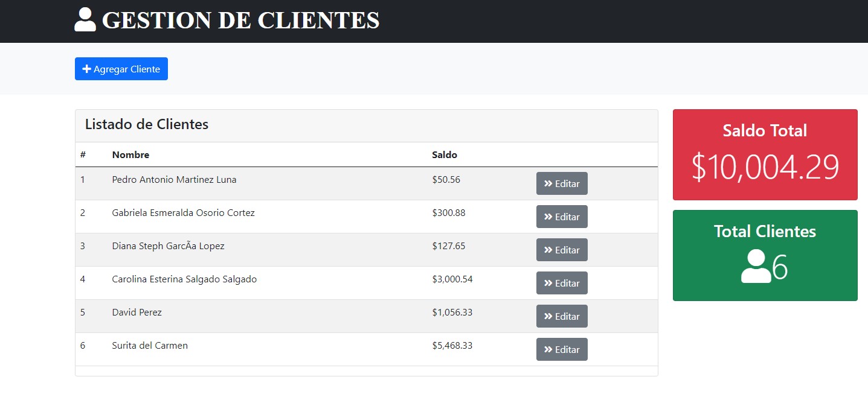Click the double-chevron icon in Pedro's Editar button
The width and height of the screenshot is (868, 403).
pyautogui.click(x=548, y=183)
